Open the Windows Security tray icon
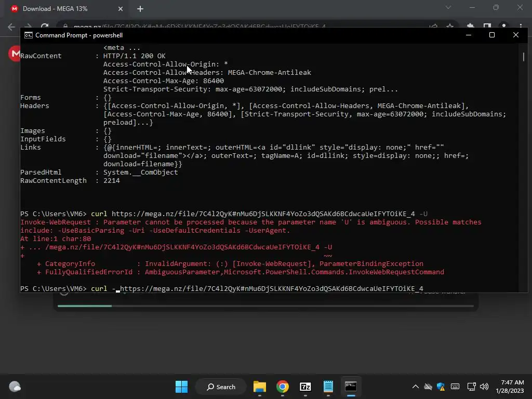This screenshot has height=399, width=532. 441,387
